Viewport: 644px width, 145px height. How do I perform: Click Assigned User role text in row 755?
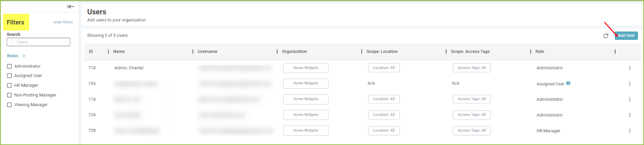(550, 84)
